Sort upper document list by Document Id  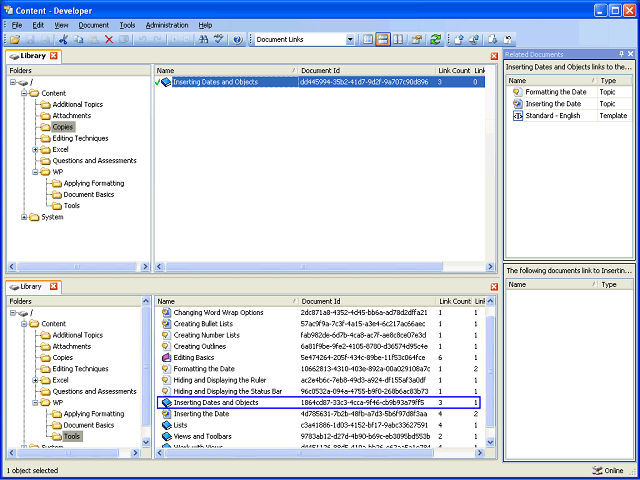pyautogui.click(x=366, y=71)
